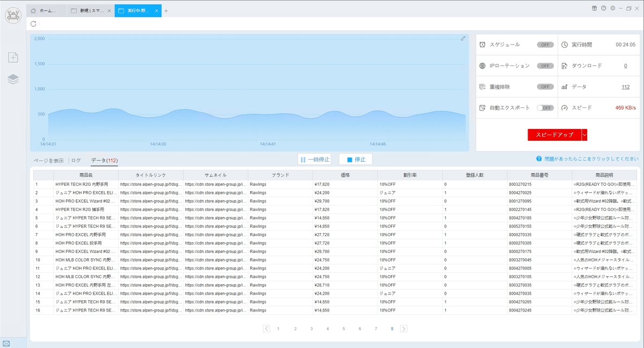This screenshot has width=644, height=348.
Task: Open the Octoparse logo avatar menu
Action: (13, 15)
